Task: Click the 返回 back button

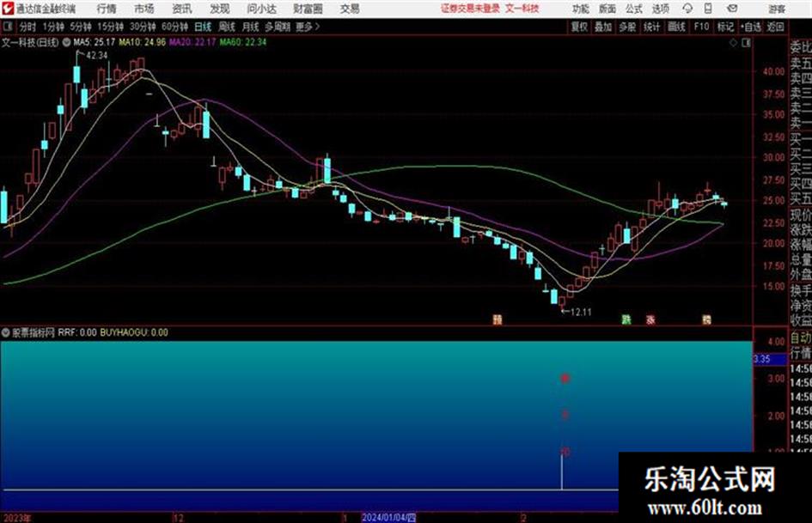Action: point(775,27)
